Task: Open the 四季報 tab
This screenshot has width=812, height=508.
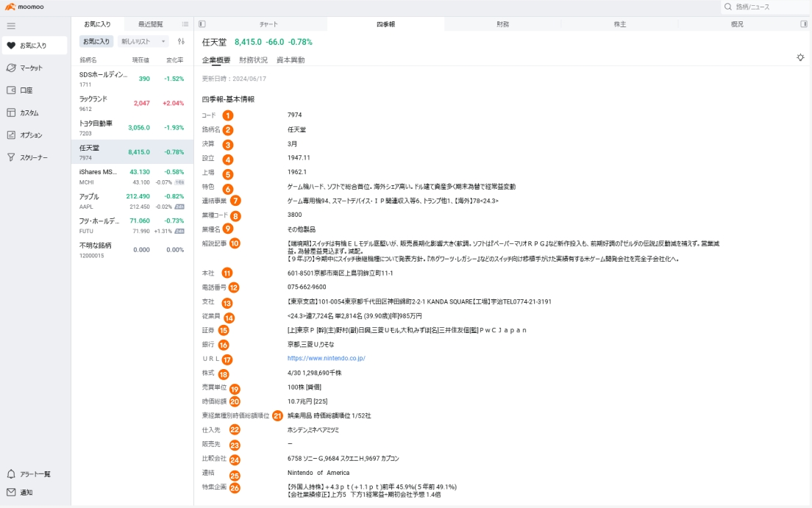Action: [x=386, y=24]
